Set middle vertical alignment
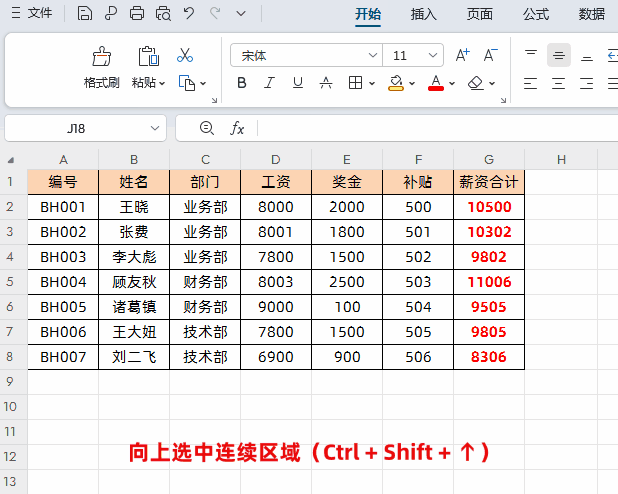618x494 pixels. 559,55
